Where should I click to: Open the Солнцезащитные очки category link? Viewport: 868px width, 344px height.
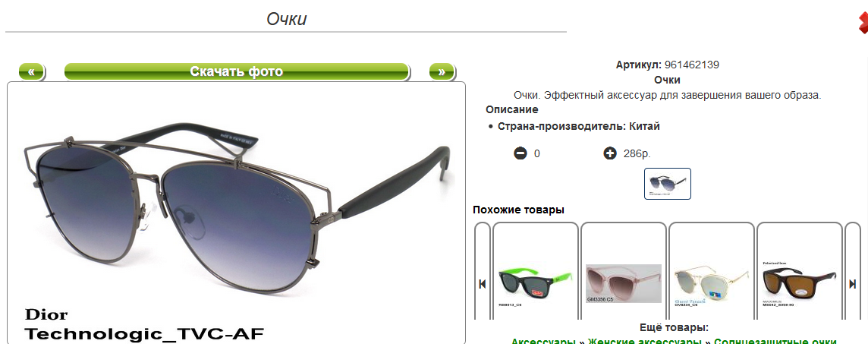[x=775, y=341]
